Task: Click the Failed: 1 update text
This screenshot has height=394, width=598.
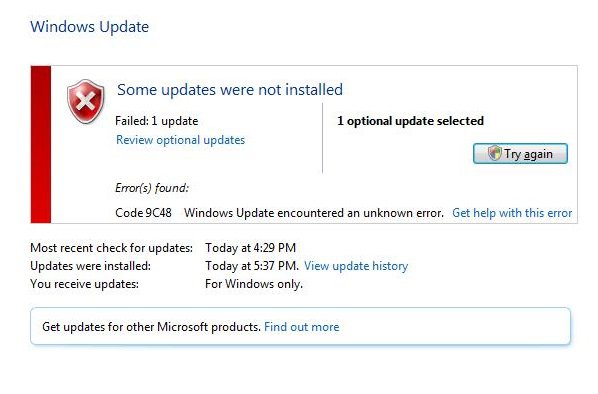Action: click(x=156, y=121)
